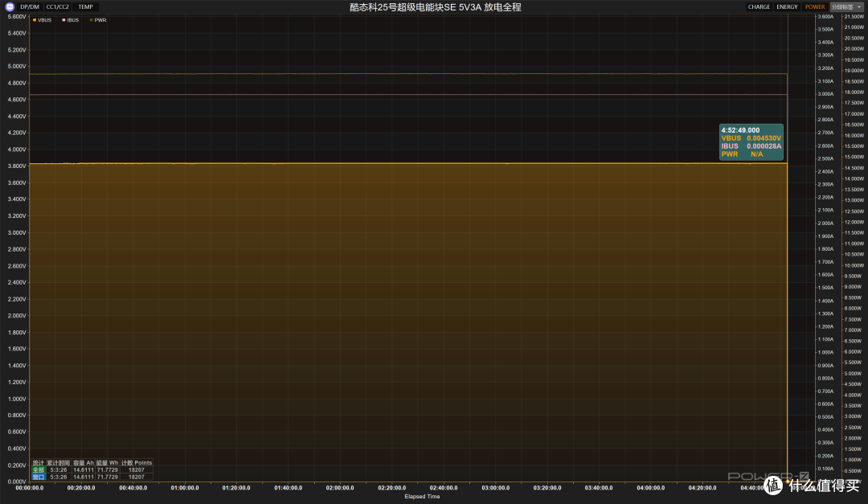Click 18207 in the 窗口 row
The height and width of the screenshot is (504, 868).
point(136,477)
